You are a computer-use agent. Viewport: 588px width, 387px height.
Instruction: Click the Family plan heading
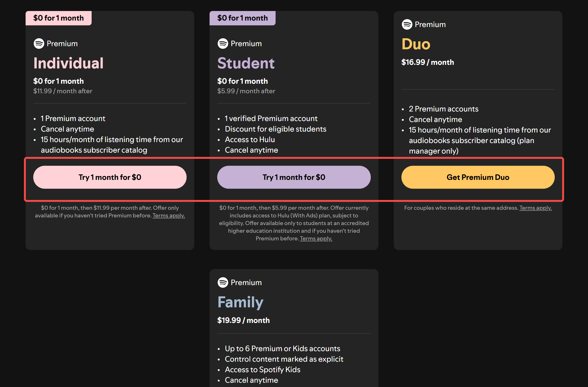pos(240,302)
